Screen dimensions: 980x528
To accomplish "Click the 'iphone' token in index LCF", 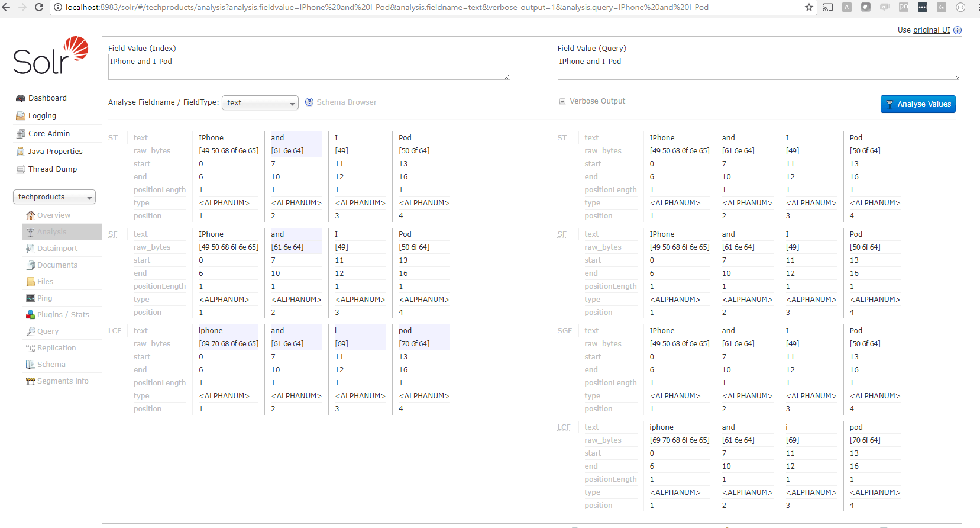I will point(211,331).
